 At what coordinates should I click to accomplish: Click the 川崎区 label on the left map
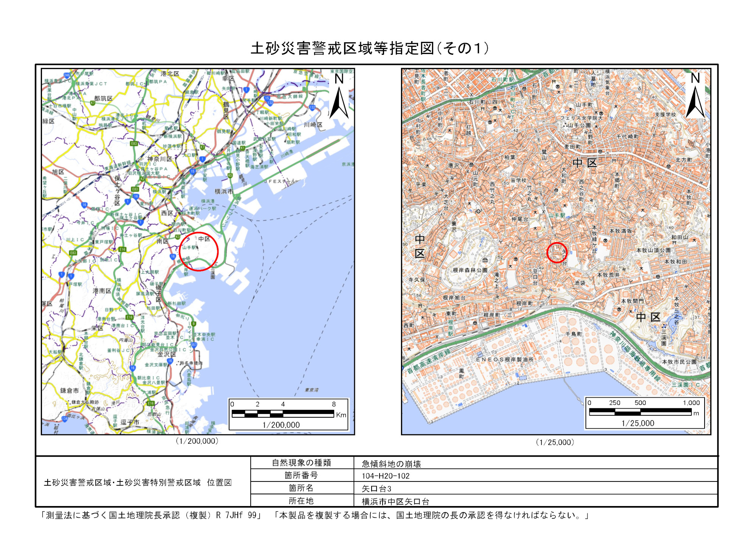coord(313,125)
